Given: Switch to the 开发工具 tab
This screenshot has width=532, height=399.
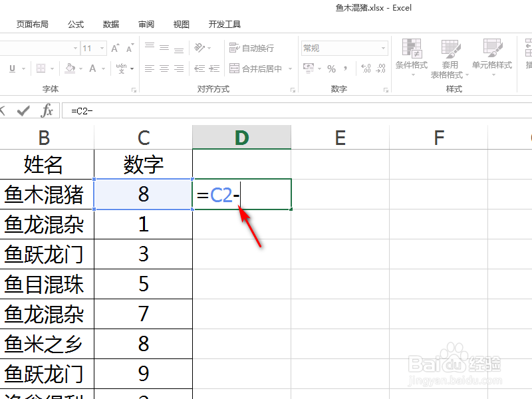Looking at the screenshot, I should (224, 25).
